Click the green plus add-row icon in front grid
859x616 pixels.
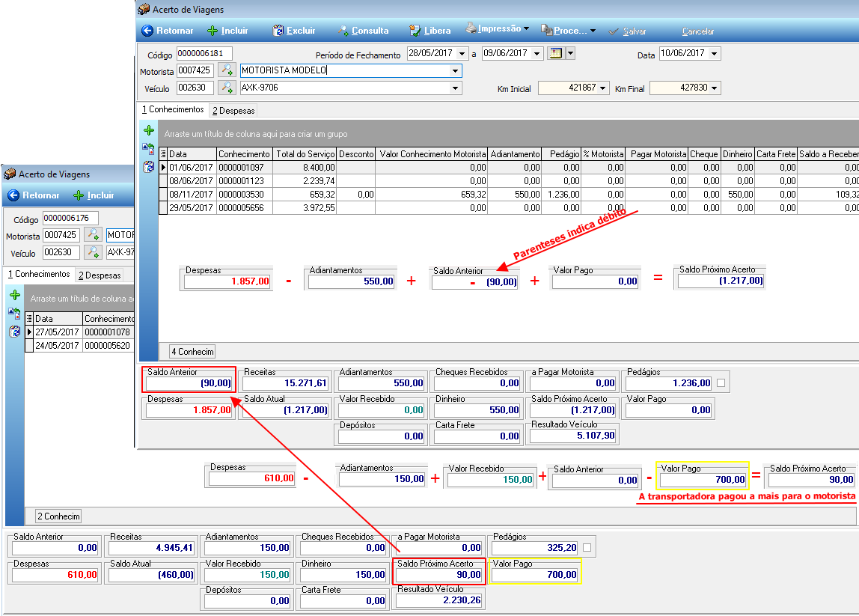point(149,130)
